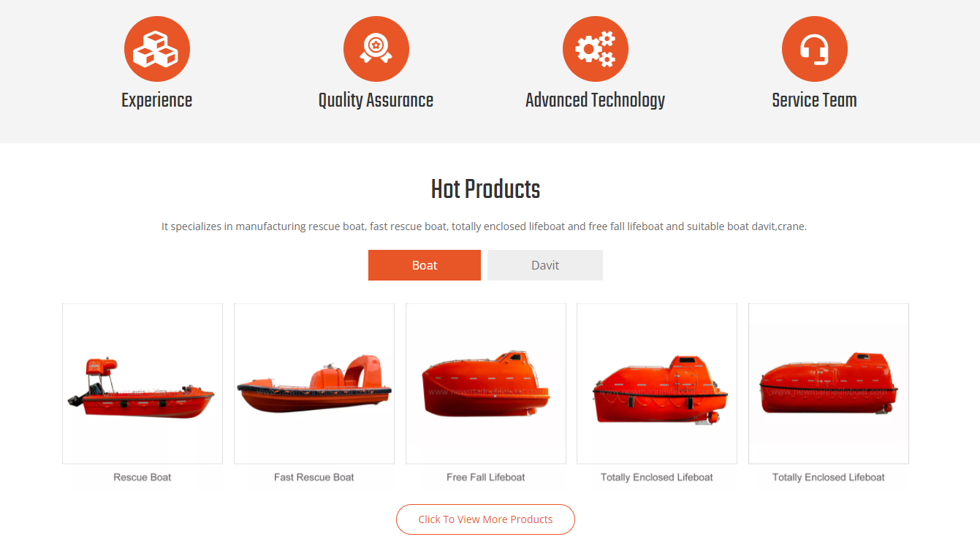The height and width of the screenshot is (545, 980).
Task: Click the Experience heading text
Action: 157,101
